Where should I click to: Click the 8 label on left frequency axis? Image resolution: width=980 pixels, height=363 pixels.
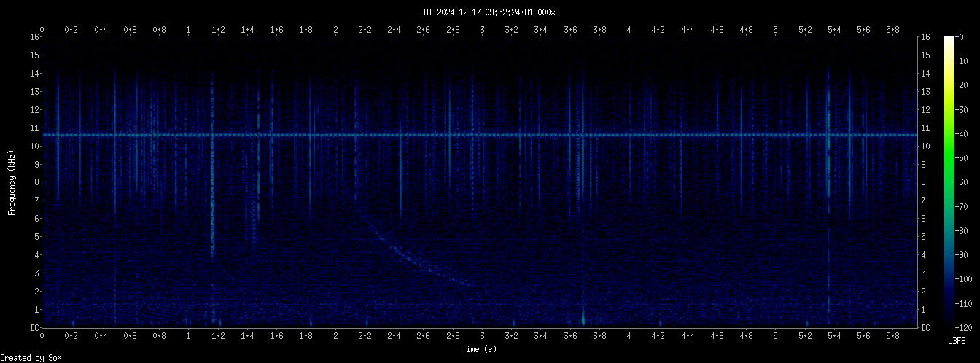click(x=36, y=182)
